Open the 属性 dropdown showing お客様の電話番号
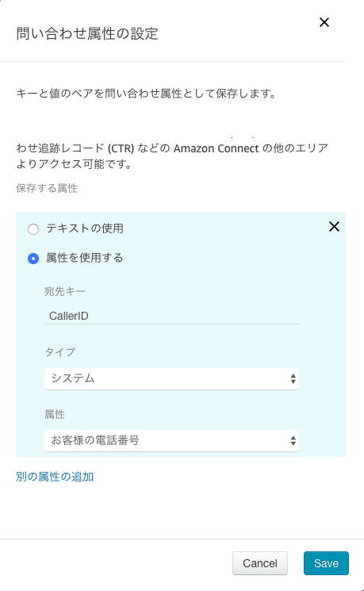This screenshot has width=364, height=591. coord(171,440)
